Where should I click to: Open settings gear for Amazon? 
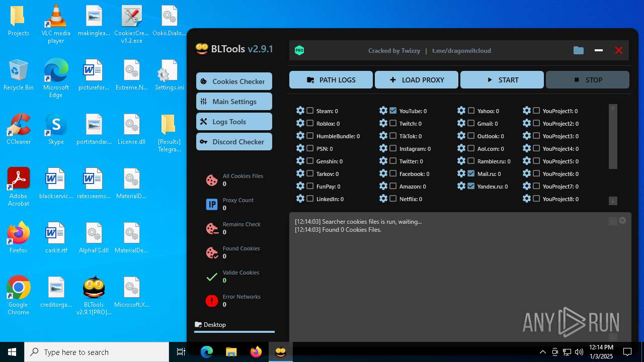coord(383,186)
